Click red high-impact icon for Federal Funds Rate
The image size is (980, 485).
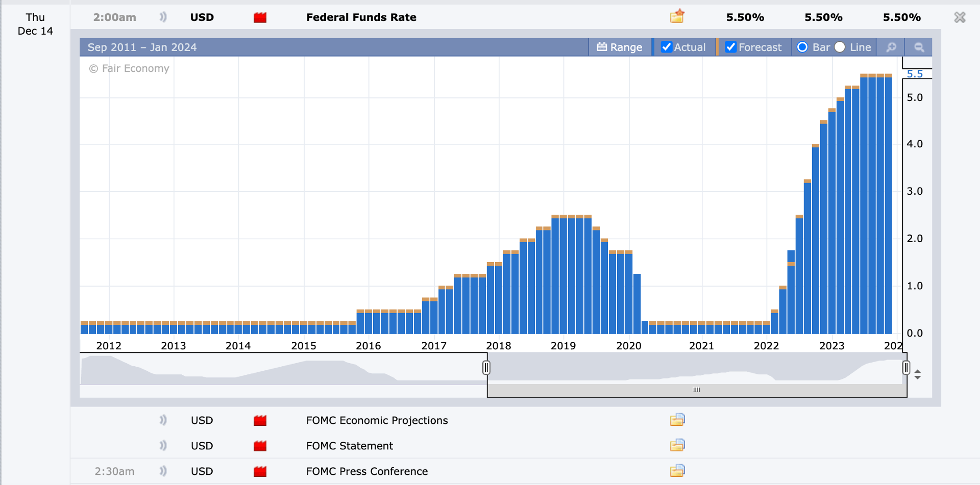coord(260,17)
